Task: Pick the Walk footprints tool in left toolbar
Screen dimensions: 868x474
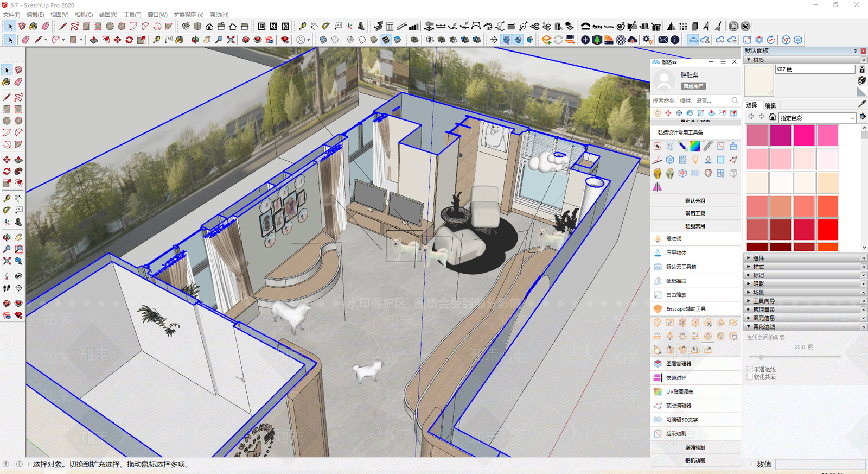Action: tap(7, 288)
